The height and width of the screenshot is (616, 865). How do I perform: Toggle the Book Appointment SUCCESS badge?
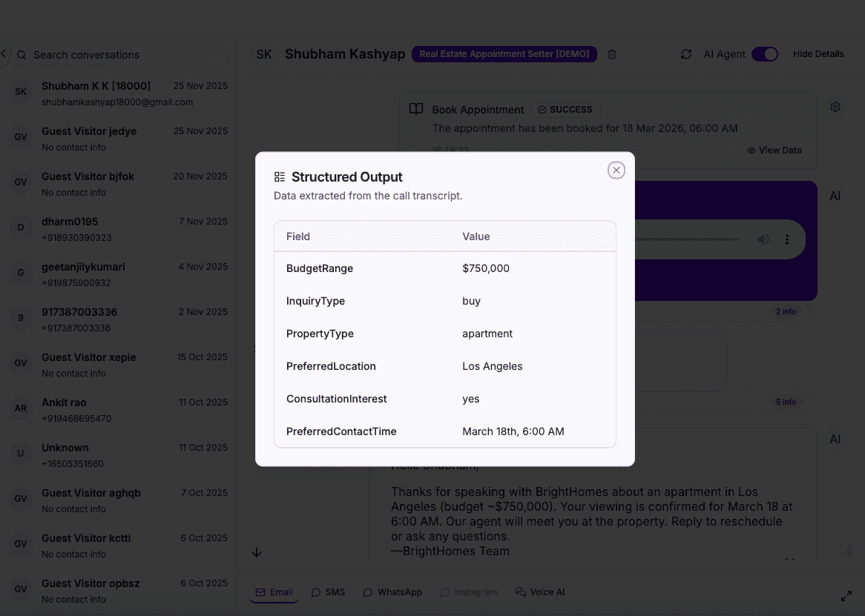[565, 109]
